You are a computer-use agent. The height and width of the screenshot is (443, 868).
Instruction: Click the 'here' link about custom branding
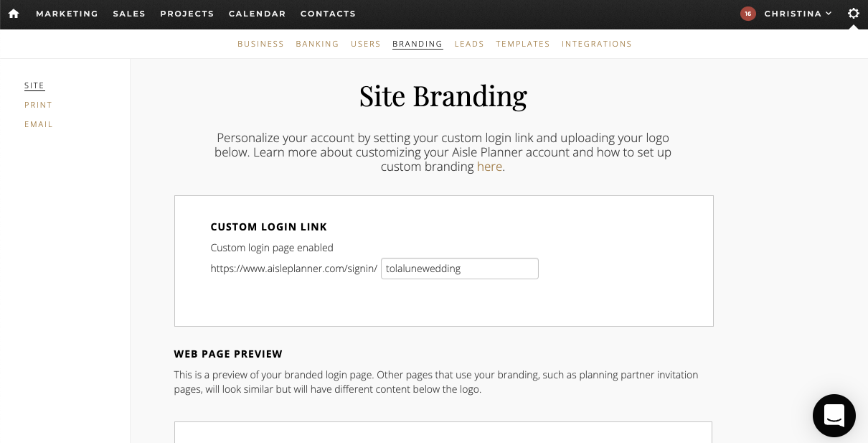tap(490, 167)
